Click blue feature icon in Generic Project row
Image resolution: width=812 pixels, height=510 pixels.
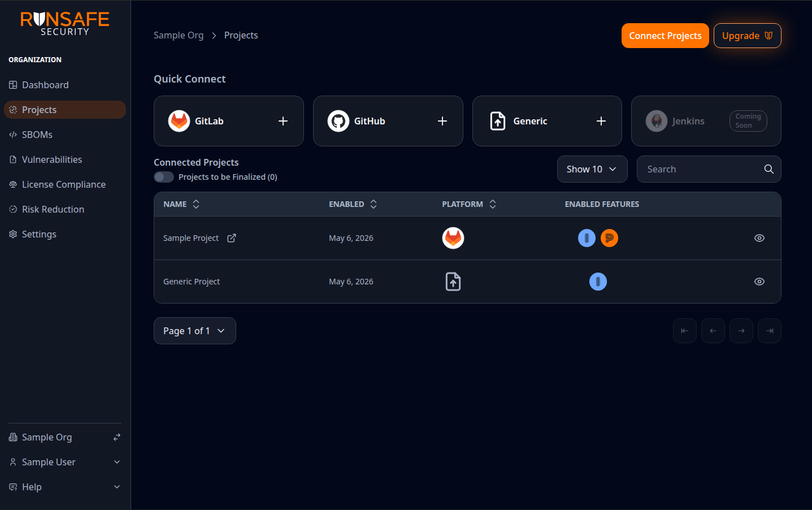click(598, 282)
